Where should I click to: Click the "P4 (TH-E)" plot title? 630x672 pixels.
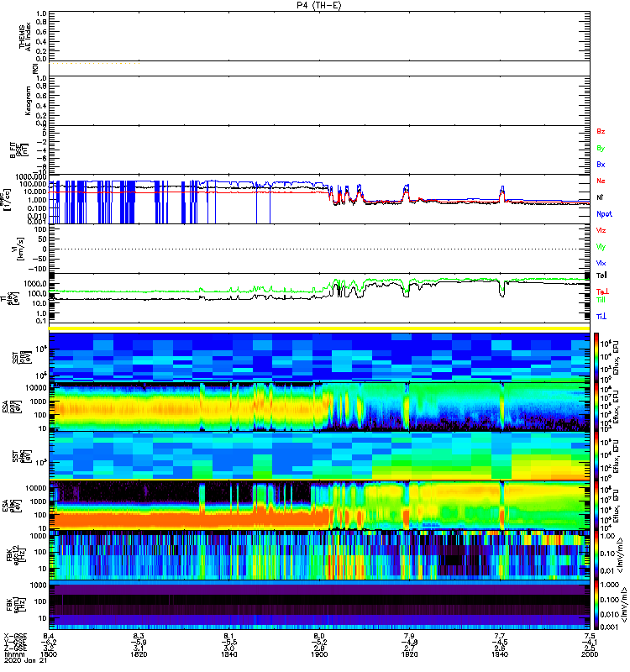pos(319,5)
